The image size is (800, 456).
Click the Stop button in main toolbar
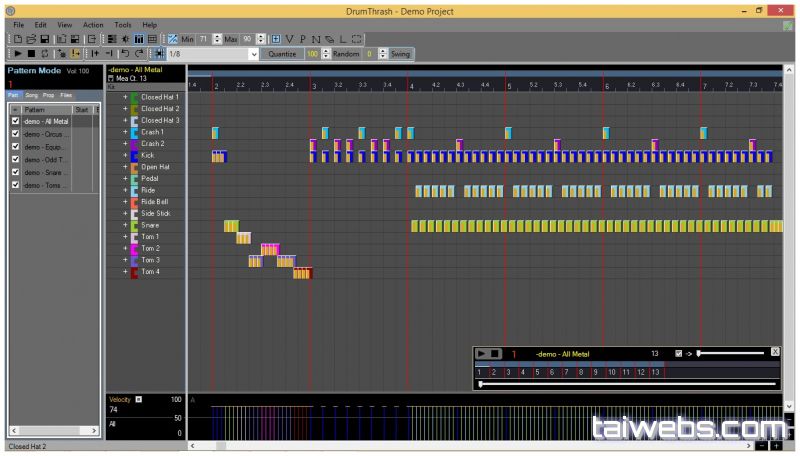click(31, 53)
